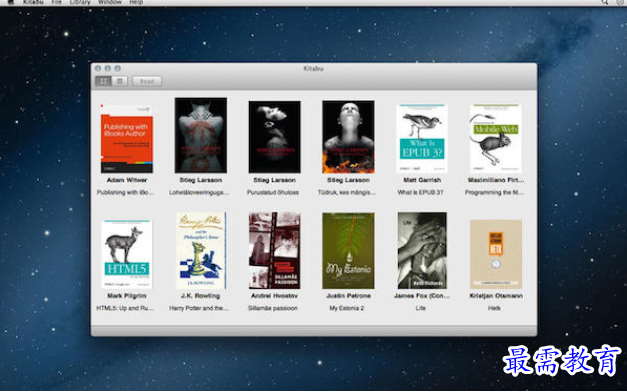Open the Window menu in menu bar
The width and height of the screenshot is (627, 392).
[x=110, y=2]
